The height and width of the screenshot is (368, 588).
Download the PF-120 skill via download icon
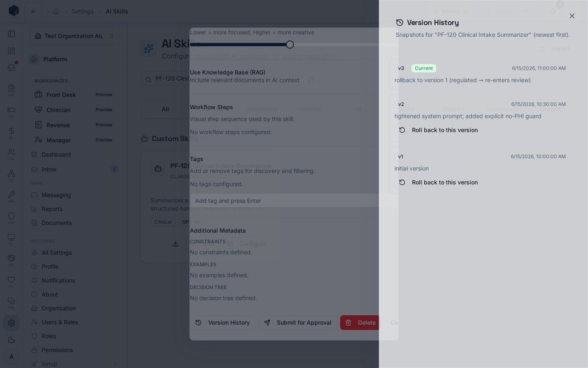click(176, 244)
